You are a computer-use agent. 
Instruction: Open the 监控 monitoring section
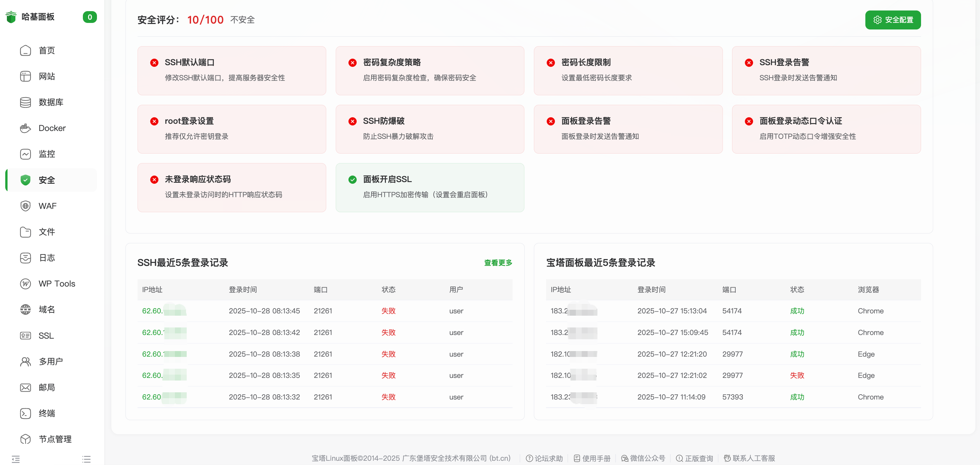pos(47,154)
